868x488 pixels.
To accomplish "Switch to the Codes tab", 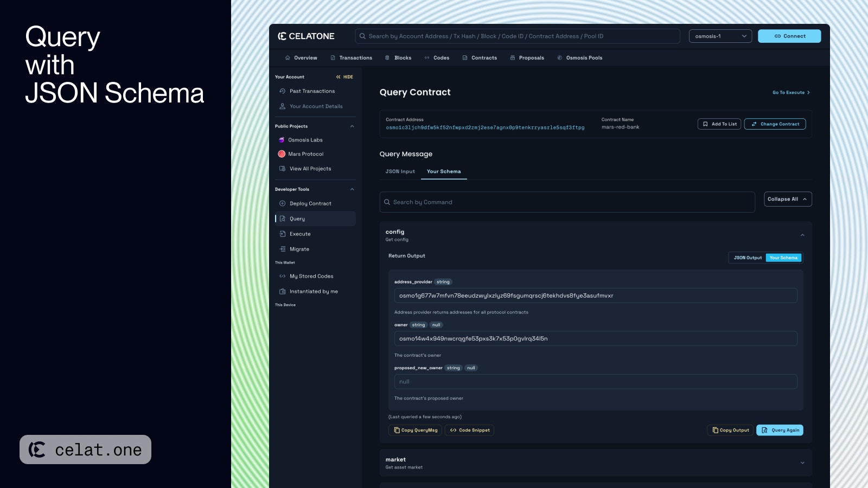I will (437, 58).
